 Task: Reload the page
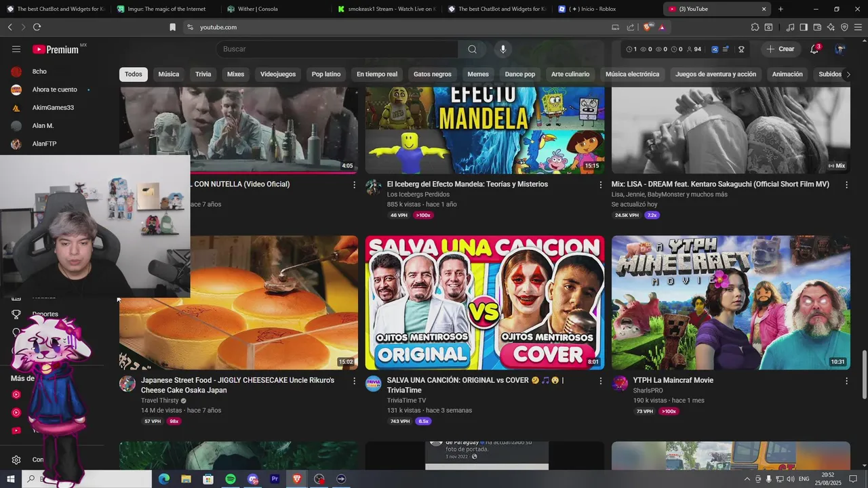pos(37,27)
